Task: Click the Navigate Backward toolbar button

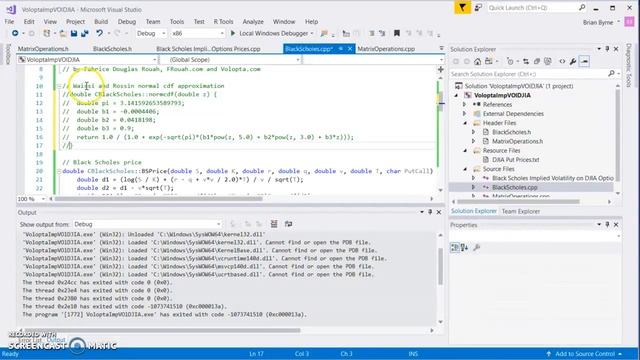Action: pyautogui.click(x=15, y=33)
